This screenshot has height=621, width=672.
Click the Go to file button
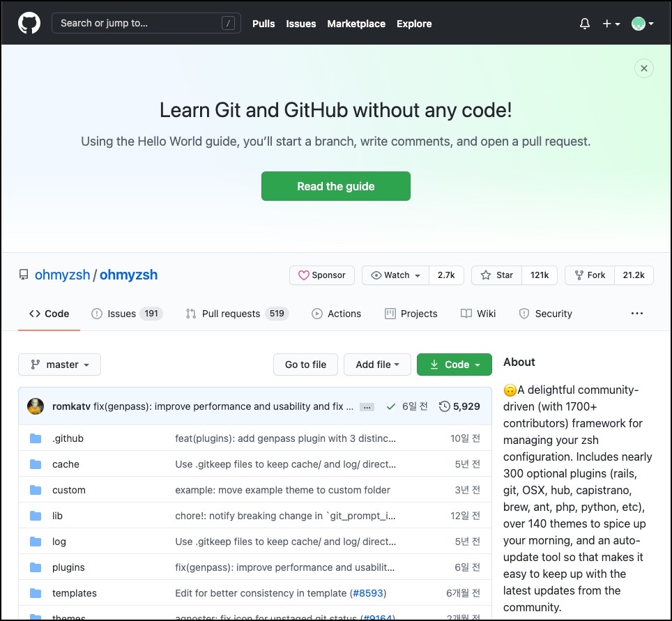pos(305,365)
